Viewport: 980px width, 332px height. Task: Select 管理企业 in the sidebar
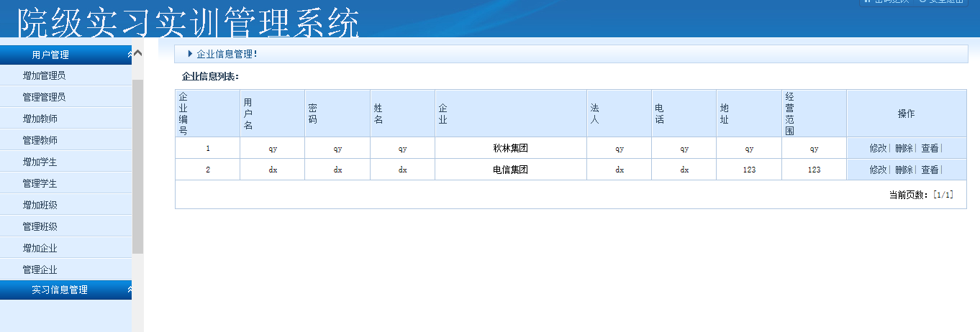click(40, 269)
